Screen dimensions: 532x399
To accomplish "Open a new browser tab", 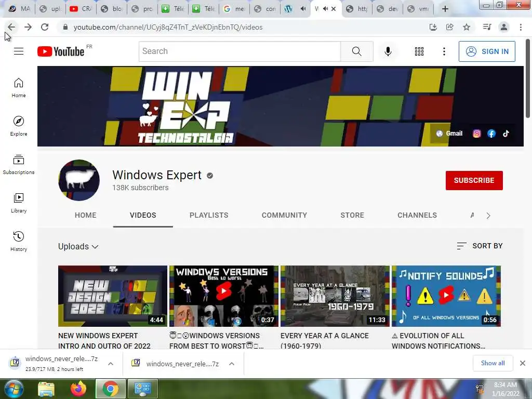I will coord(445,9).
